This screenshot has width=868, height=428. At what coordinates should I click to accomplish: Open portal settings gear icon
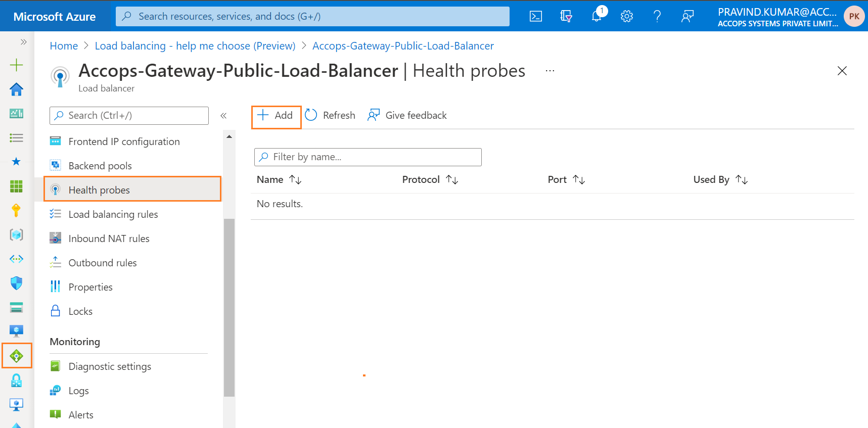tap(627, 16)
